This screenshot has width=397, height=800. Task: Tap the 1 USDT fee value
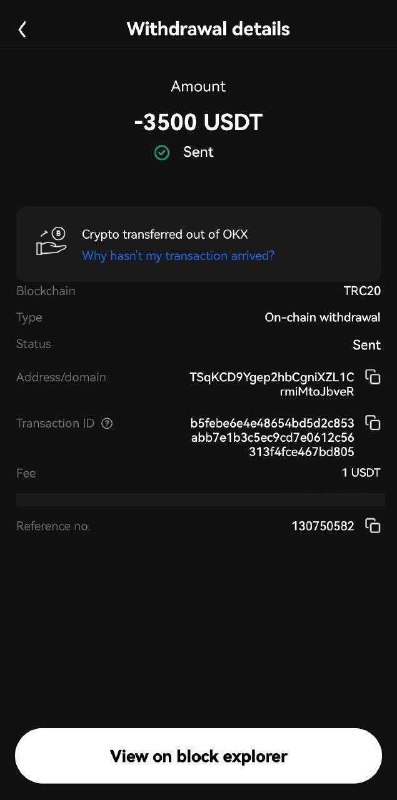click(x=361, y=472)
